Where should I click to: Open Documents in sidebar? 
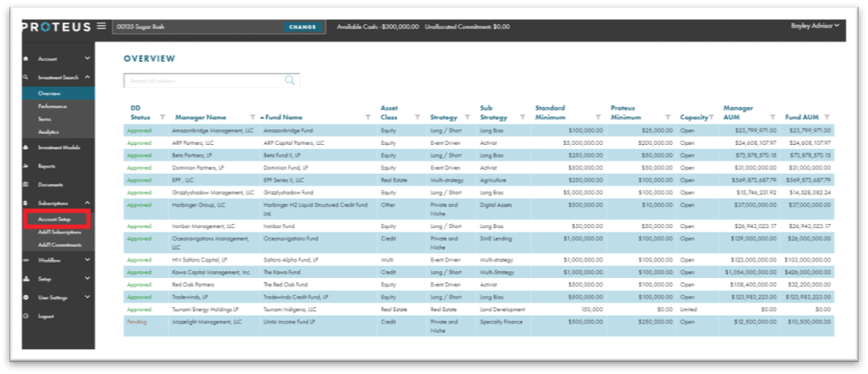51,184
